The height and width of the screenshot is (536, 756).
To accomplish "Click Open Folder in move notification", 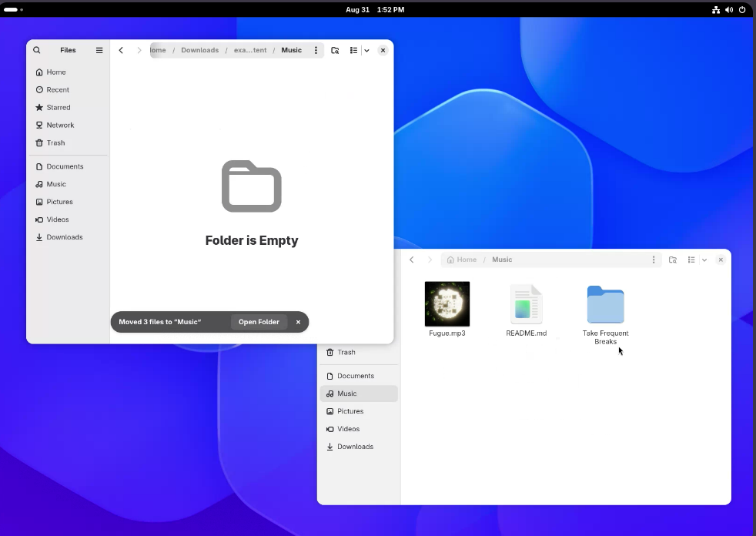I will [x=259, y=322].
